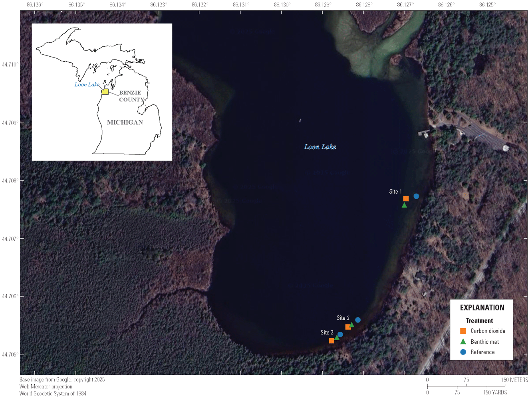Click the 'Site 3' label
Viewport: 532px width, 398px height.
point(327,332)
